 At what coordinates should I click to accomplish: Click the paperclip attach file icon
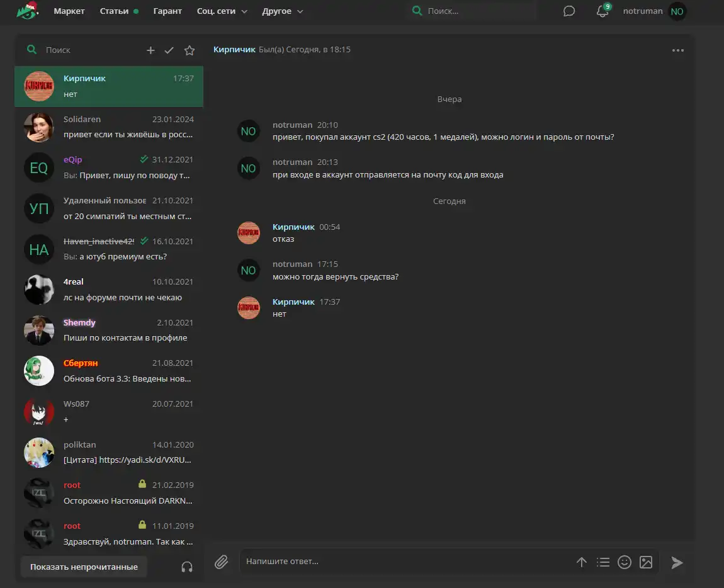(221, 562)
